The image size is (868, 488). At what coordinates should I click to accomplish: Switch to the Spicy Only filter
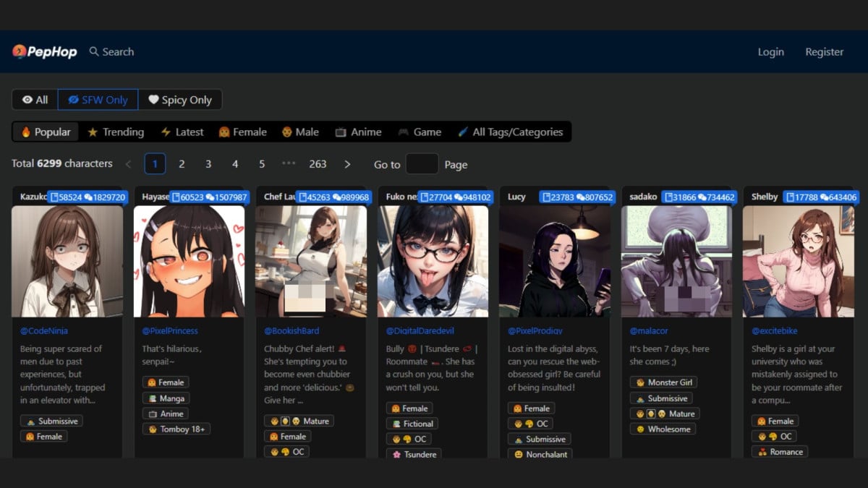coord(180,100)
